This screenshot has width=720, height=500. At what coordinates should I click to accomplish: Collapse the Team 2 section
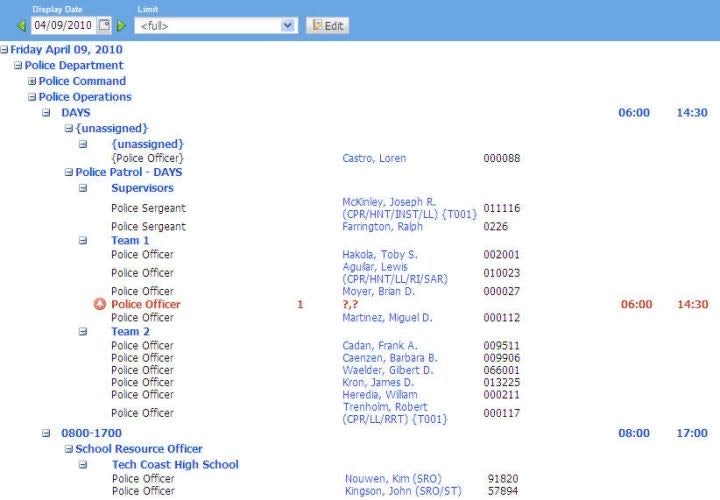83,332
